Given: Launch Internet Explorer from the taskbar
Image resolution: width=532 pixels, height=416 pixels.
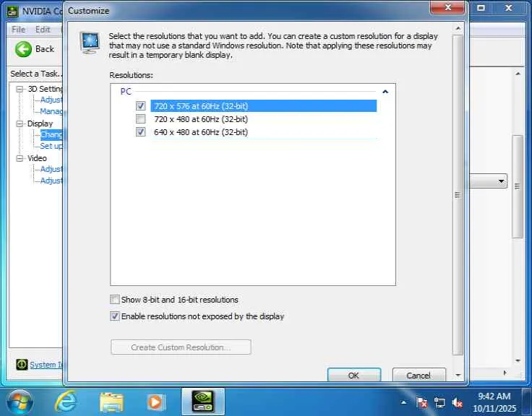Looking at the screenshot, I should click(x=66, y=402).
